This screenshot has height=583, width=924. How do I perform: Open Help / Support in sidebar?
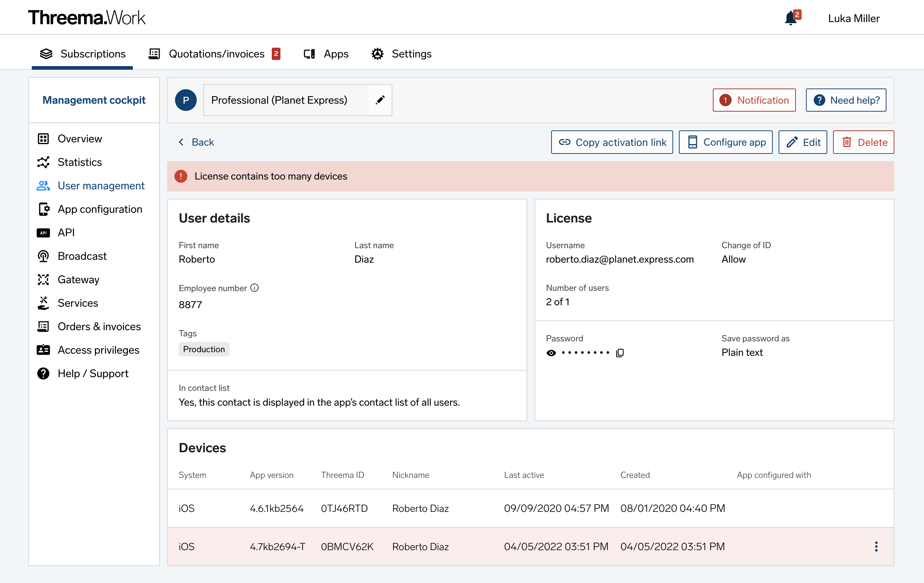pyautogui.click(x=94, y=373)
